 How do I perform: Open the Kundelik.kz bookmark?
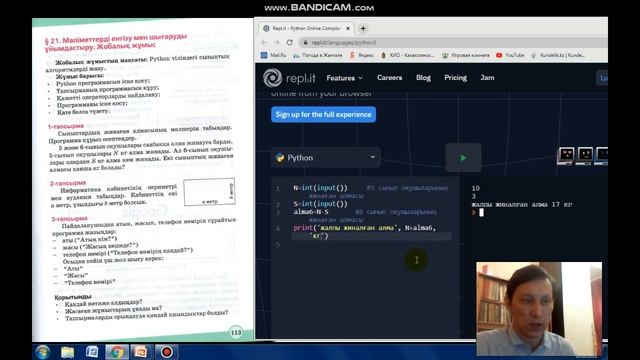click(558, 55)
